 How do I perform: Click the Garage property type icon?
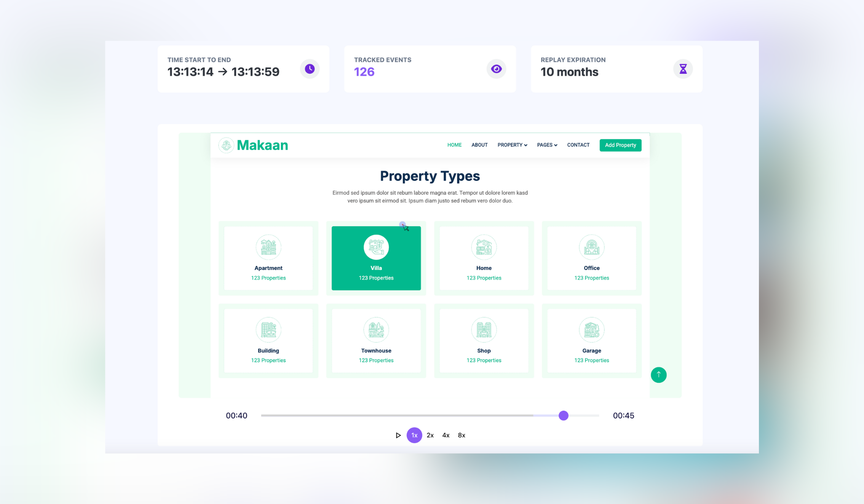[591, 329]
